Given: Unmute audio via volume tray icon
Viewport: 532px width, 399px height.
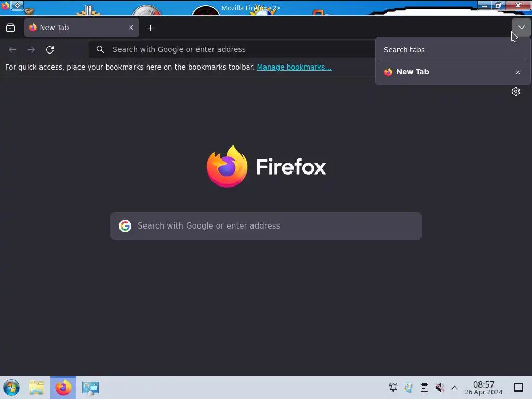Looking at the screenshot, I should coord(440,388).
